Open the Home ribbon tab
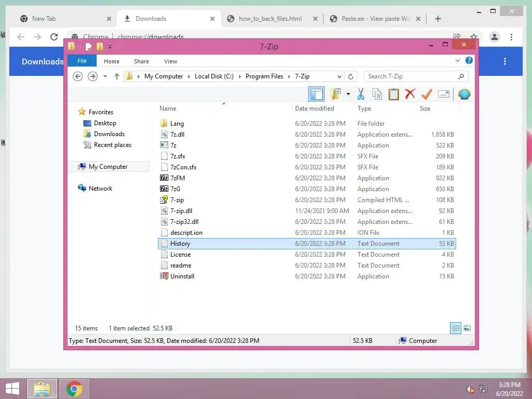532x399 pixels. [x=112, y=61]
